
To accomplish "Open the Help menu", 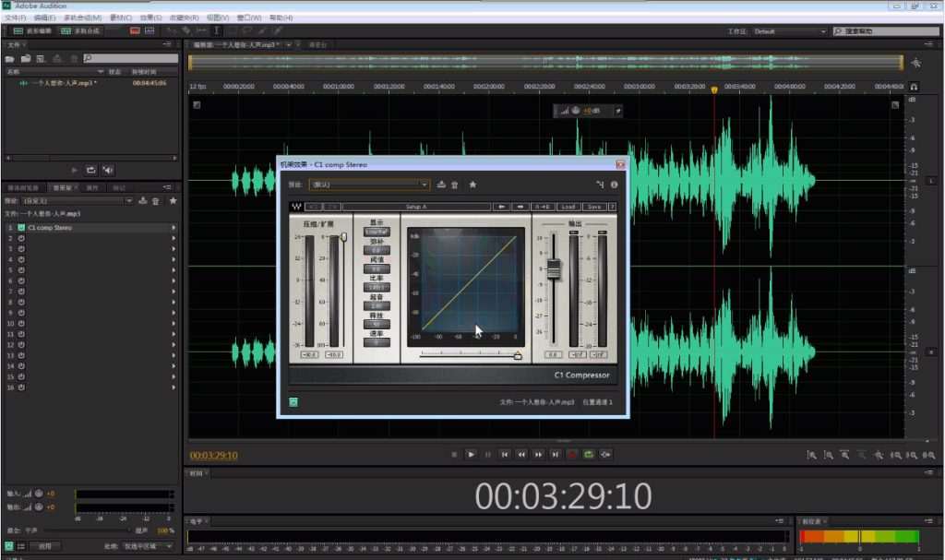I will coord(281,18).
